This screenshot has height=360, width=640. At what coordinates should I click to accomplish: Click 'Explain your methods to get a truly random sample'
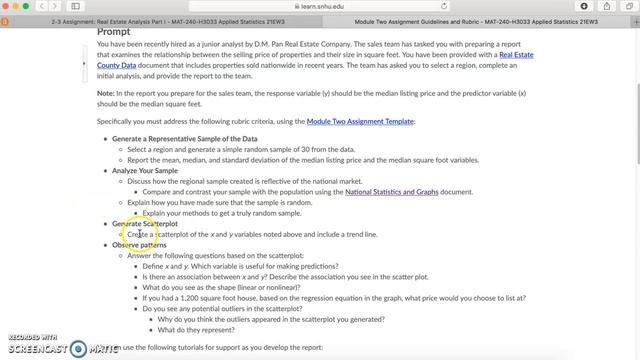tap(222, 213)
